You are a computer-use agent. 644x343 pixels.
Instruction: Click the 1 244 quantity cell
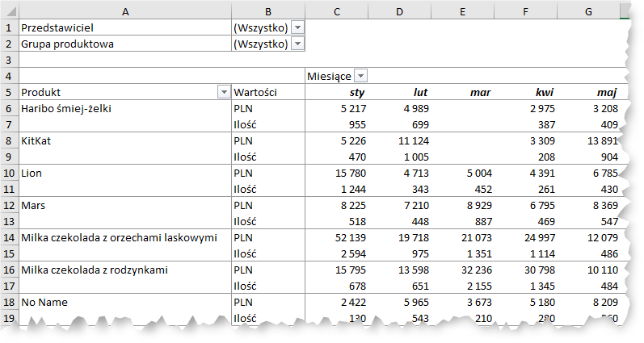coord(337,189)
